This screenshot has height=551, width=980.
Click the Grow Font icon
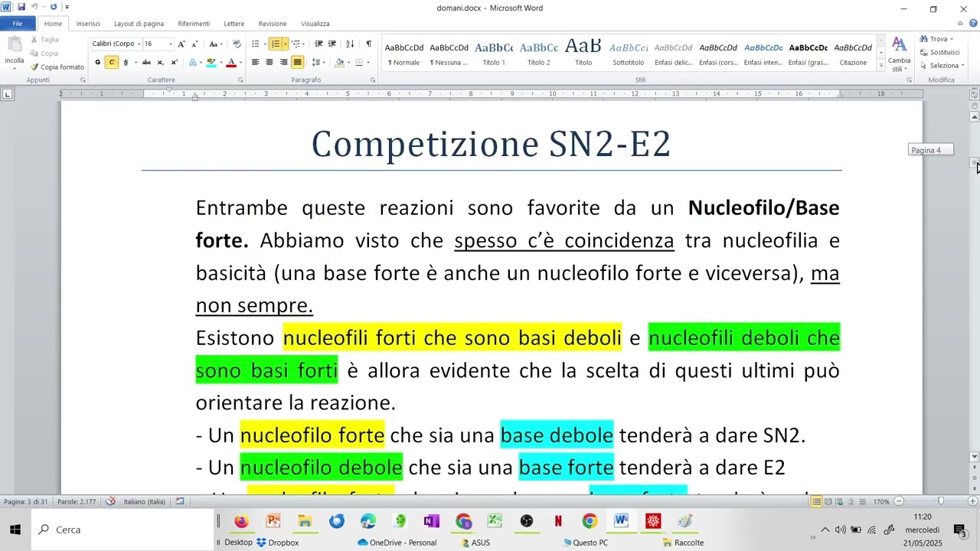(181, 44)
